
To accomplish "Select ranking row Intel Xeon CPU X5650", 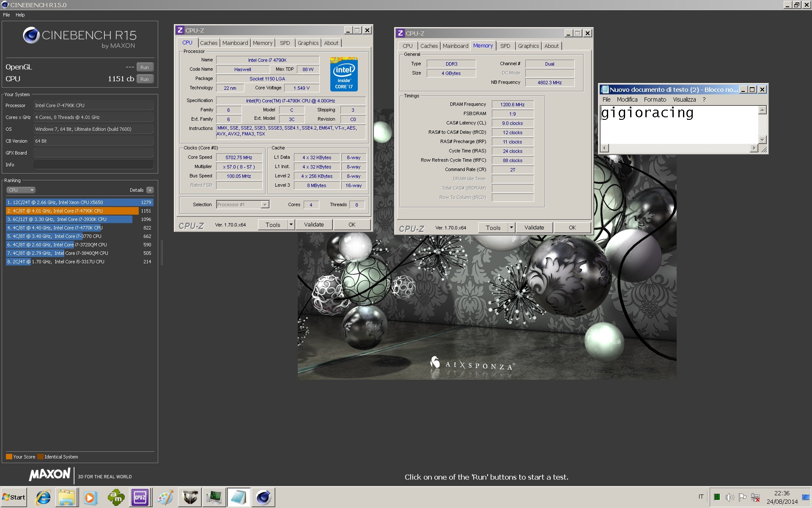I will pyautogui.click(x=80, y=202).
